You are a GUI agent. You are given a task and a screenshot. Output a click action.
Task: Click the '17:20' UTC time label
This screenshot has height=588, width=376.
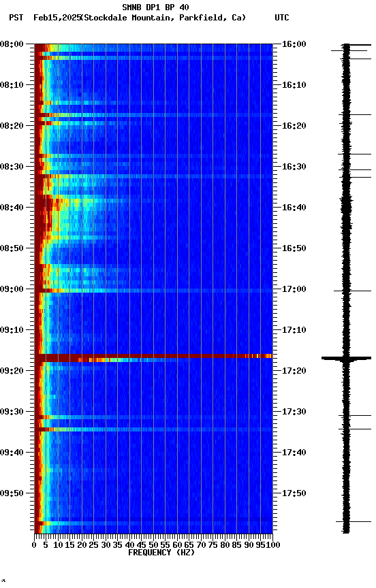point(294,371)
